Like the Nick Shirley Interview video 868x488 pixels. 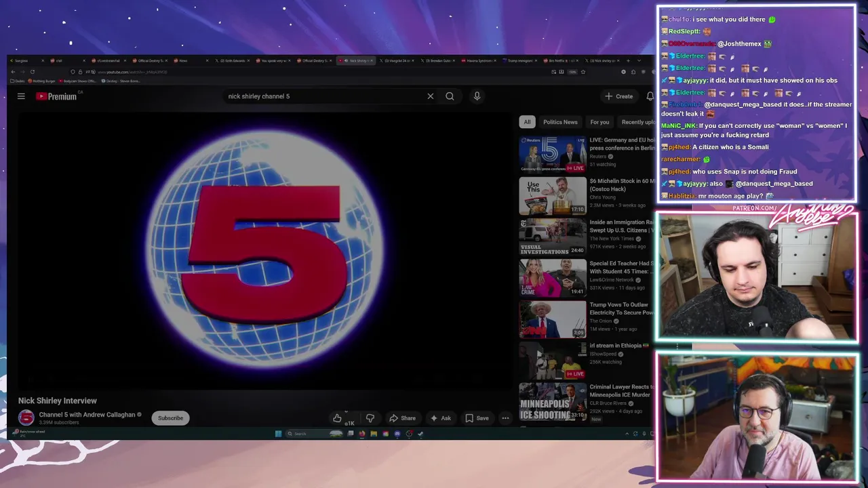(337, 418)
